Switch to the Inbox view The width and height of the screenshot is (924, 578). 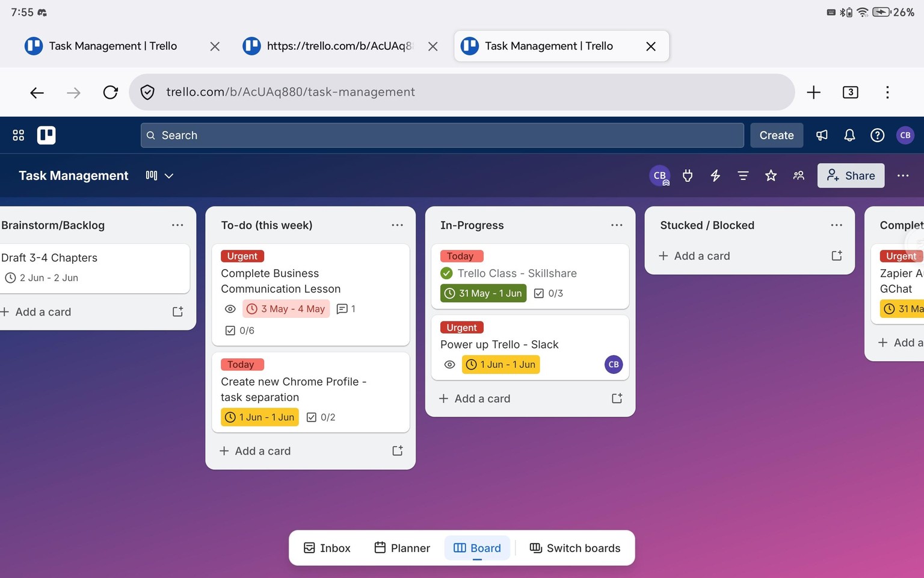pos(327,548)
